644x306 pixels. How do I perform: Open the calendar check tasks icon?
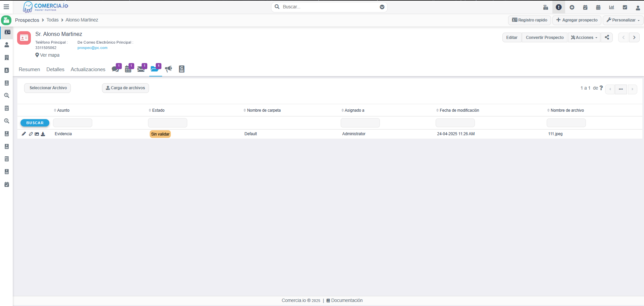[585, 7]
